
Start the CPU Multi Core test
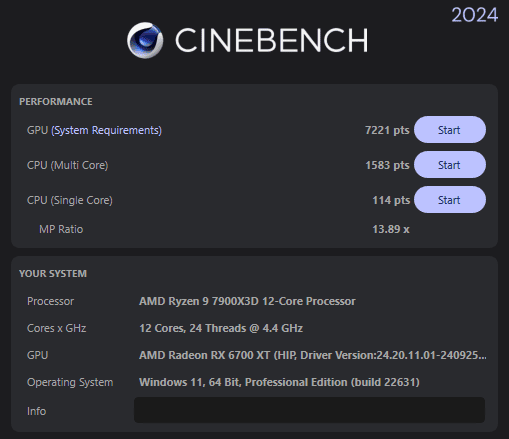point(450,165)
